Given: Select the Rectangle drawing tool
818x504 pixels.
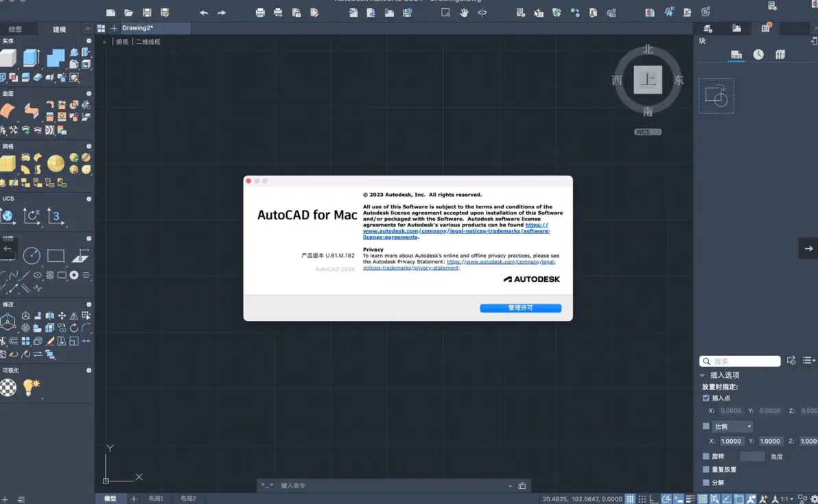Looking at the screenshot, I should [x=56, y=255].
